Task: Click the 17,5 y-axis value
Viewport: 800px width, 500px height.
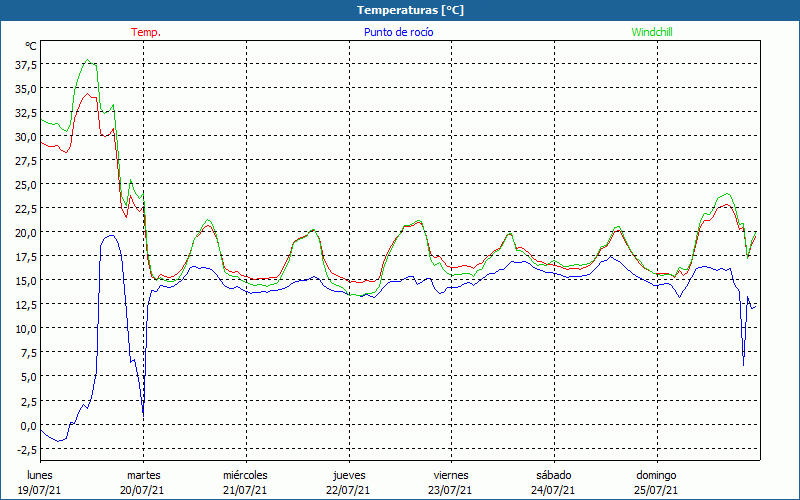Action: (x=26, y=257)
